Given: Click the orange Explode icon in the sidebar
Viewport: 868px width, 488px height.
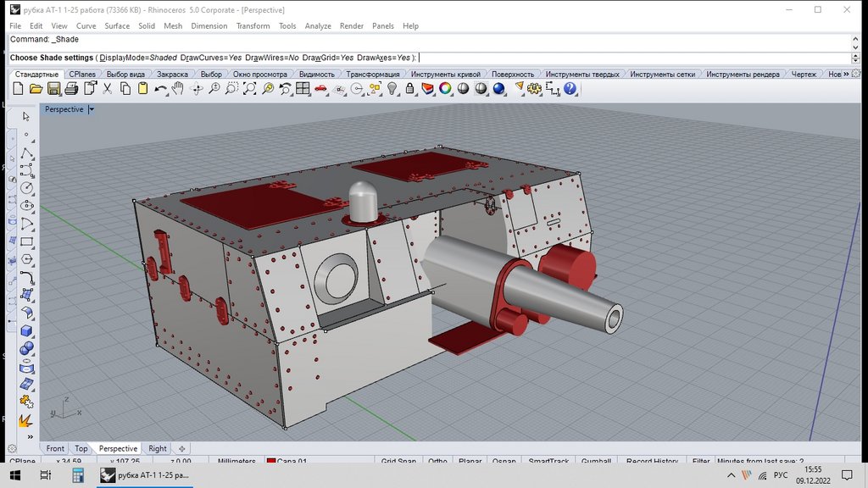Looking at the screenshot, I should click(x=25, y=421).
